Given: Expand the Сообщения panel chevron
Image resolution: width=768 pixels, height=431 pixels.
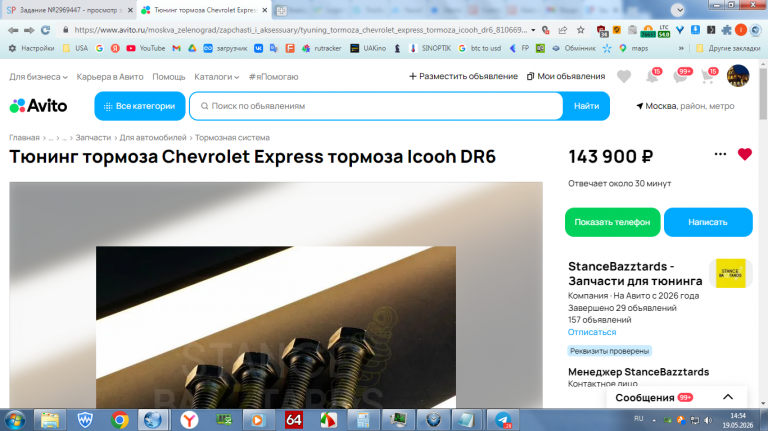Looking at the screenshot, I should 728,397.
